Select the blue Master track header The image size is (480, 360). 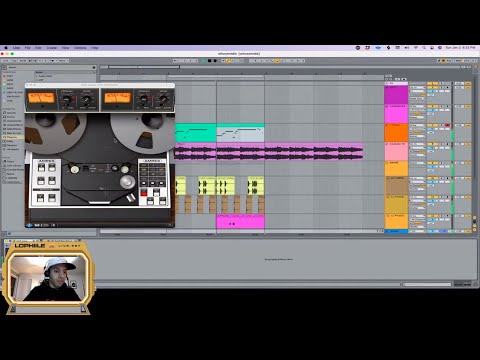pyautogui.click(x=396, y=231)
